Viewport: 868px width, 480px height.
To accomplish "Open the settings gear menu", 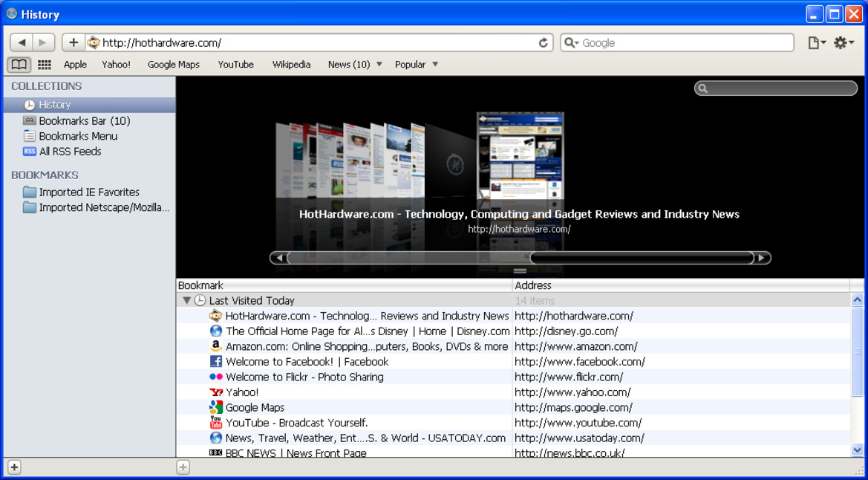I will (x=843, y=42).
